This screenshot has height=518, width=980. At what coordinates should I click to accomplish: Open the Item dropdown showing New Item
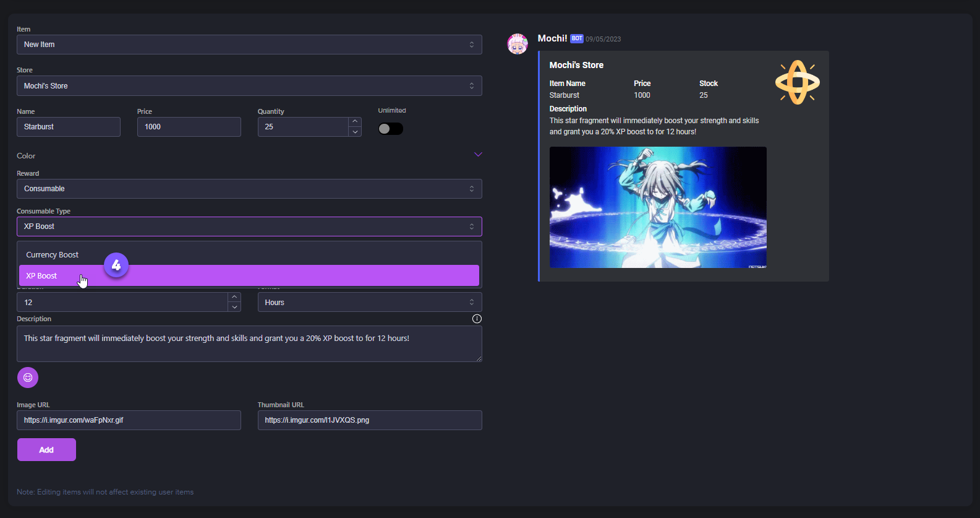[249, 45]
